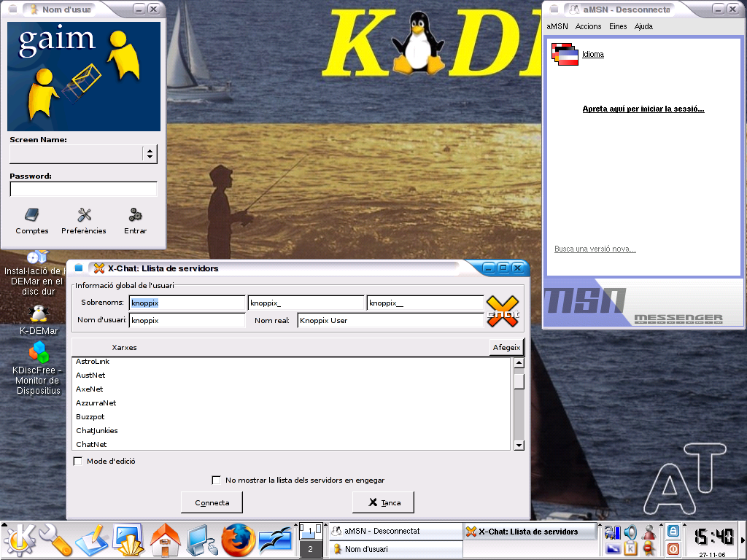Open the aMSN menu in aMSN window
This screenshot has width=747, height=560.
pos(557,27)
